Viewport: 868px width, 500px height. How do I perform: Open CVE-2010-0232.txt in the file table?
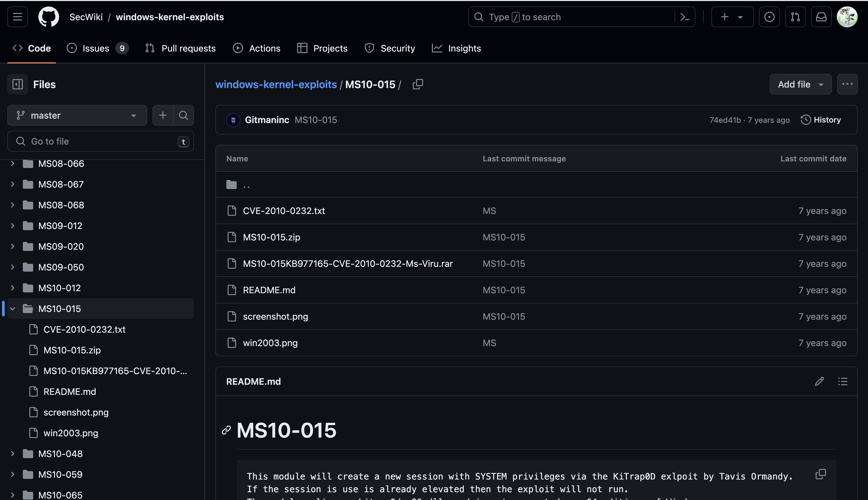[284, 211]
